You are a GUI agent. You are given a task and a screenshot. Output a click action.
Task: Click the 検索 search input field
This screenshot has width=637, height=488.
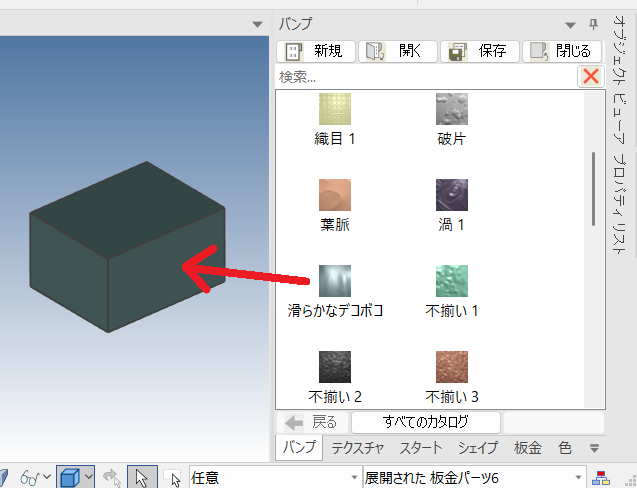426,76
